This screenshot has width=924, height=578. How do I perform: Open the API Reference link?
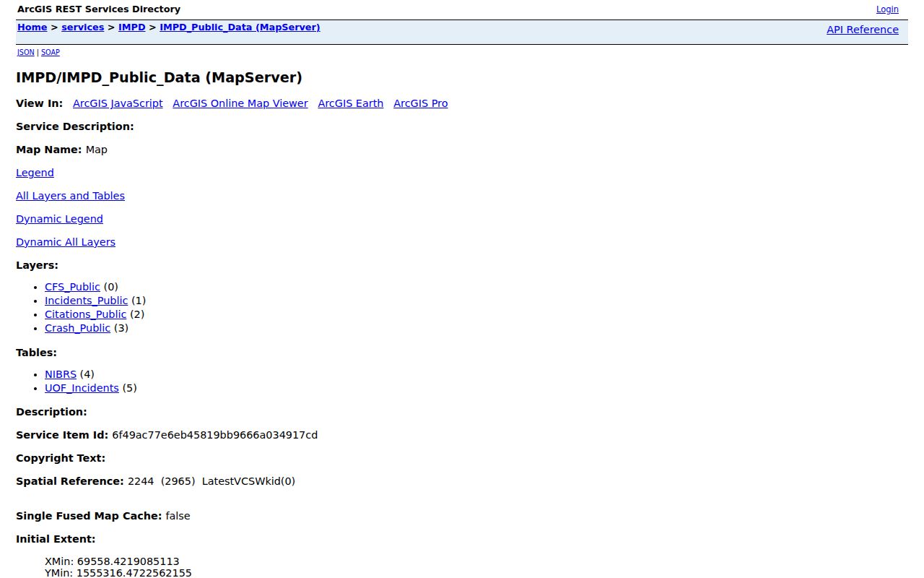click(x=863, y=30)
